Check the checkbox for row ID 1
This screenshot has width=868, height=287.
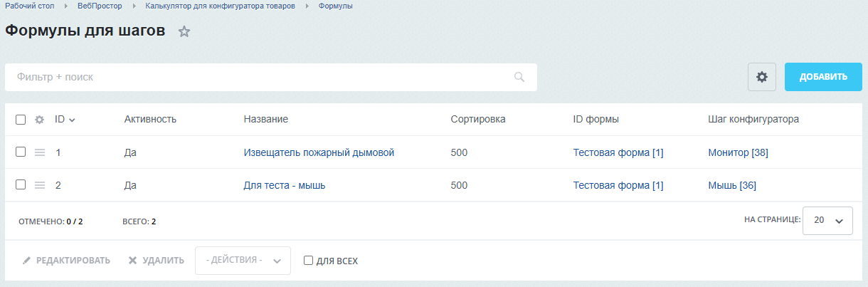[21, 152]
